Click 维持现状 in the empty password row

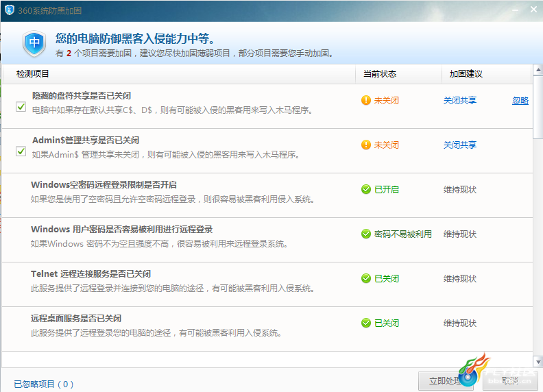460,189
